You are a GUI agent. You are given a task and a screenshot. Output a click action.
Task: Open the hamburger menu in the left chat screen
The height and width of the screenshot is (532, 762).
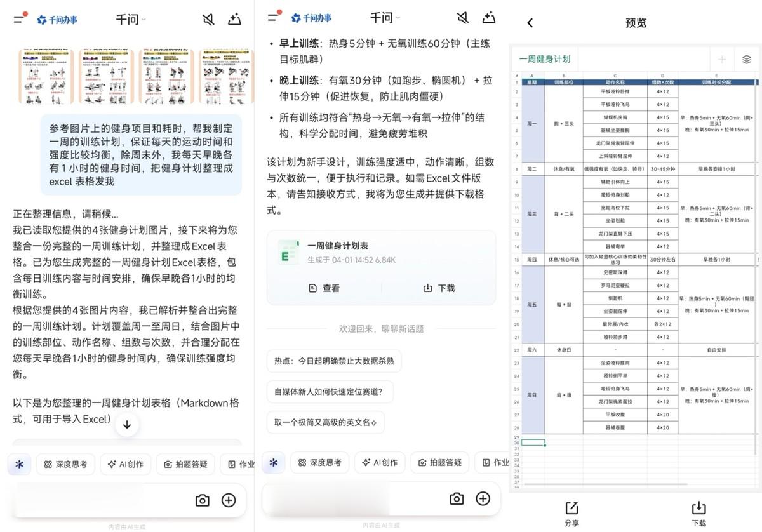click(20, 18)
